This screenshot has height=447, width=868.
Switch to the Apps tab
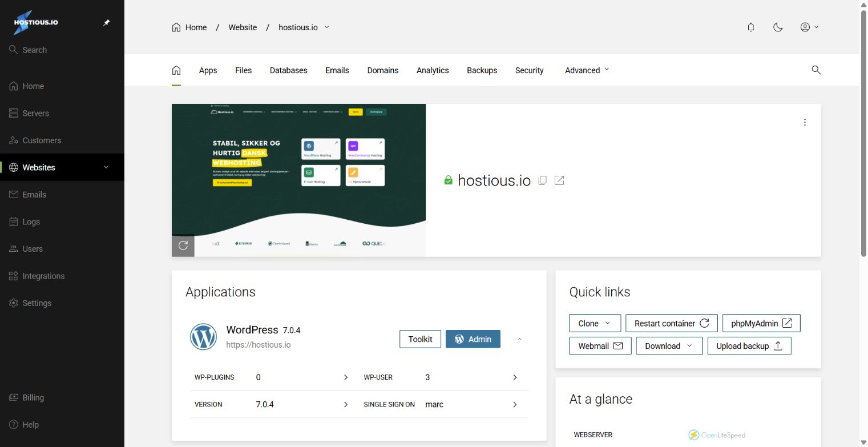pos(208,70)
